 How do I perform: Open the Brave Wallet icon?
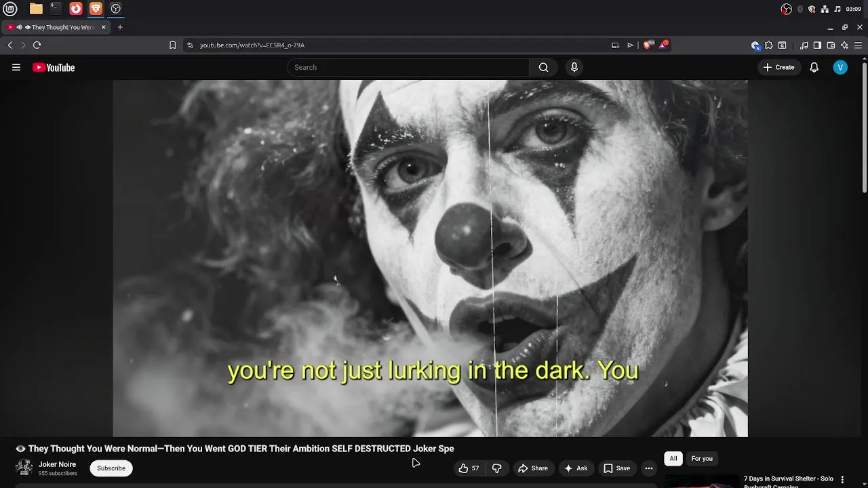pyautogui.click(x=831, y=45)
